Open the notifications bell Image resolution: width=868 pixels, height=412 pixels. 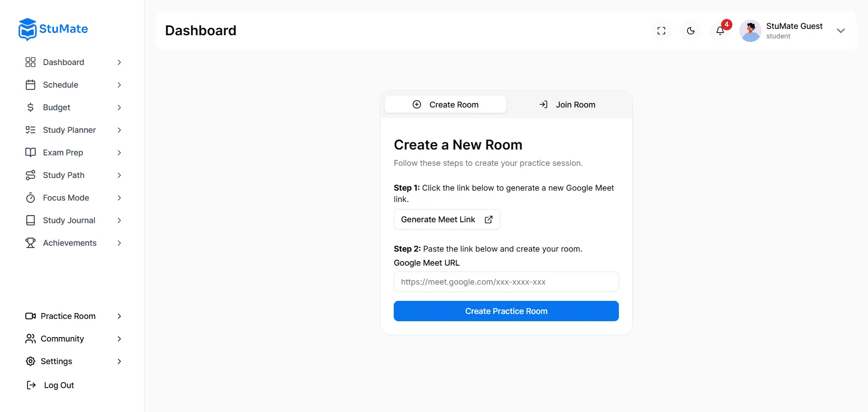720,31
